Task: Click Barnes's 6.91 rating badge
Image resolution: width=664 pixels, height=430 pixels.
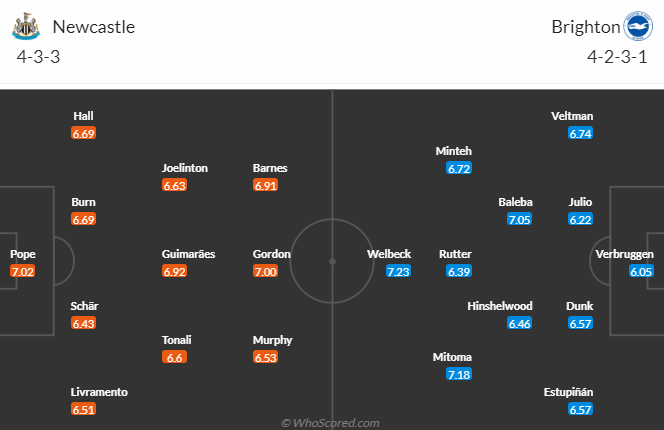Action: click(266, 185)
